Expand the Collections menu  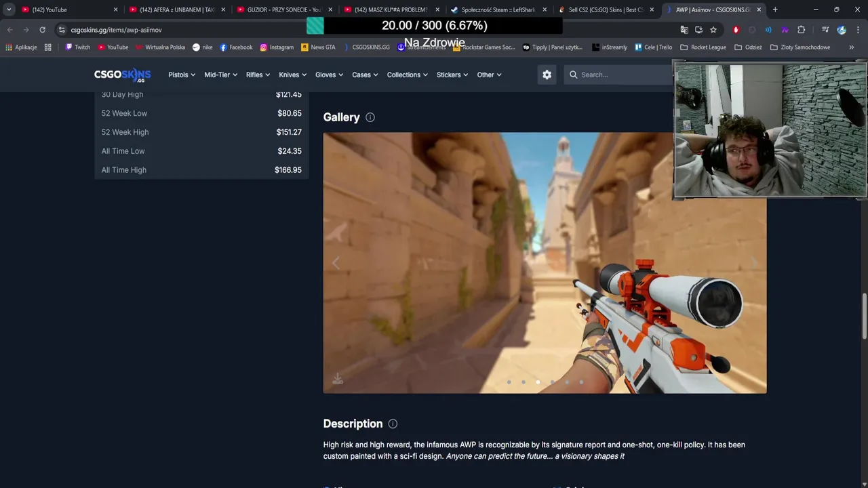click(x=407, y=75)
